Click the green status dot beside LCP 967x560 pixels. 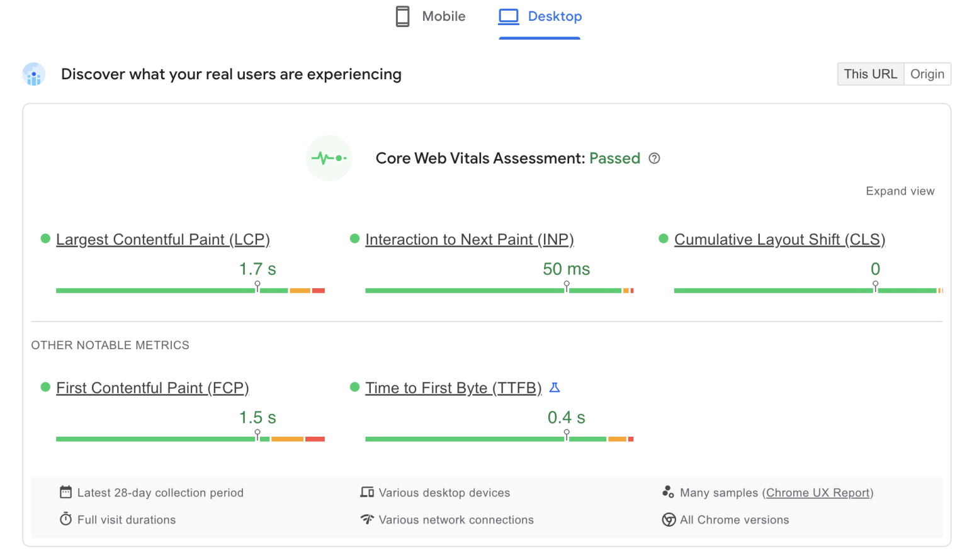coord(45,238)
